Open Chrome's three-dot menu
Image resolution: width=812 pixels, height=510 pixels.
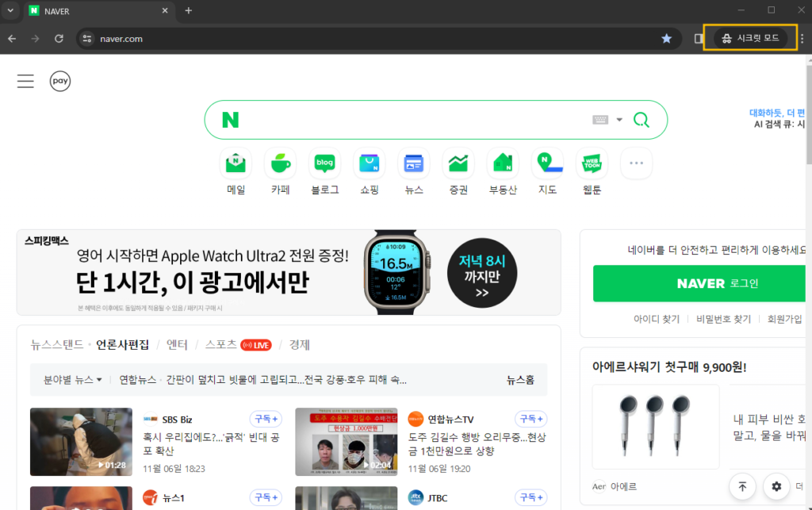[802, 39]
